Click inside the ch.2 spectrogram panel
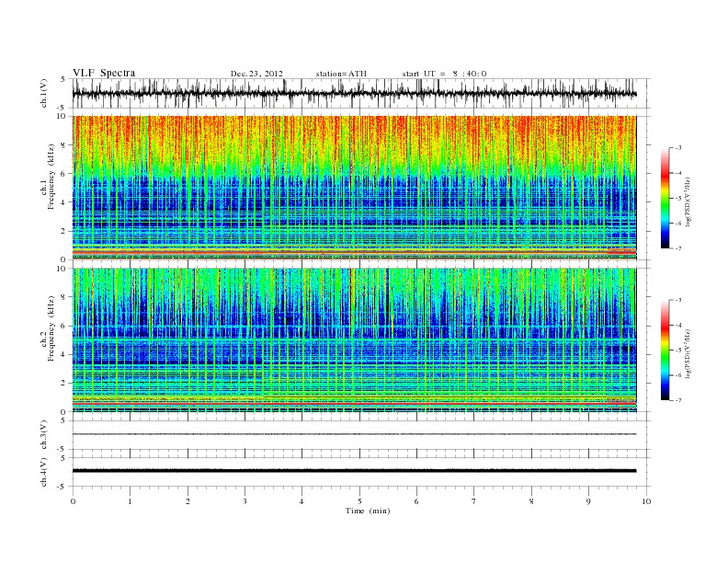The image size is (728, 563). pos(355,340)
